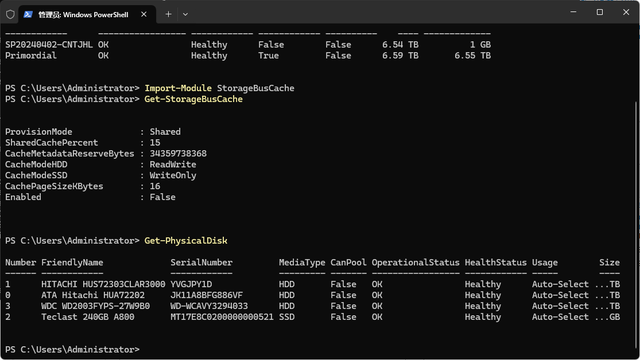Click the Enabled False value
This screenshot has height=360, width=640.
162,197
